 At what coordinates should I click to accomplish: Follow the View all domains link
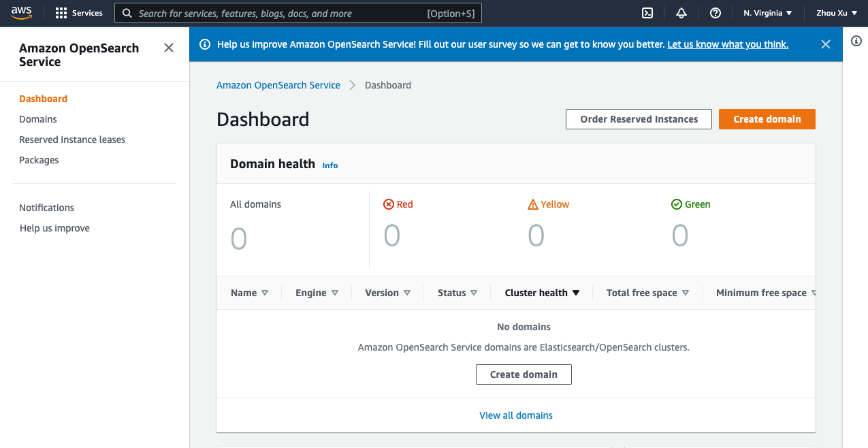(516, 415)
